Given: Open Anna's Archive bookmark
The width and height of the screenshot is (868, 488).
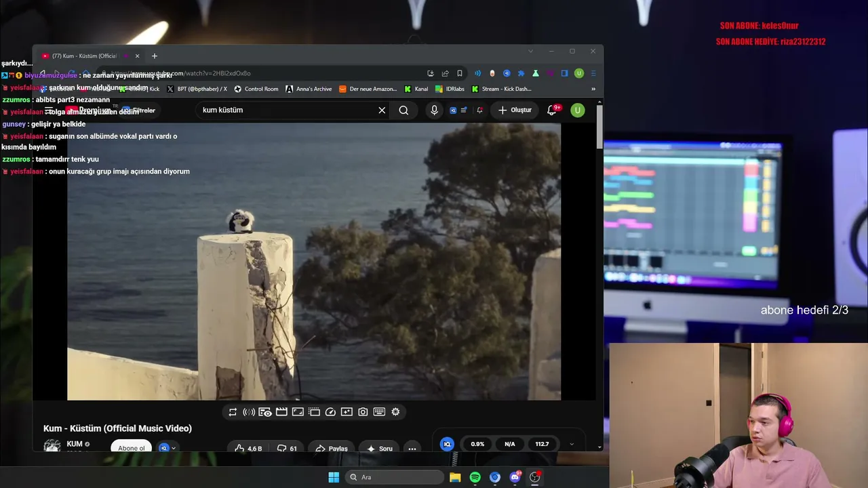Looking at the screenshot, I should coord(309,89).
